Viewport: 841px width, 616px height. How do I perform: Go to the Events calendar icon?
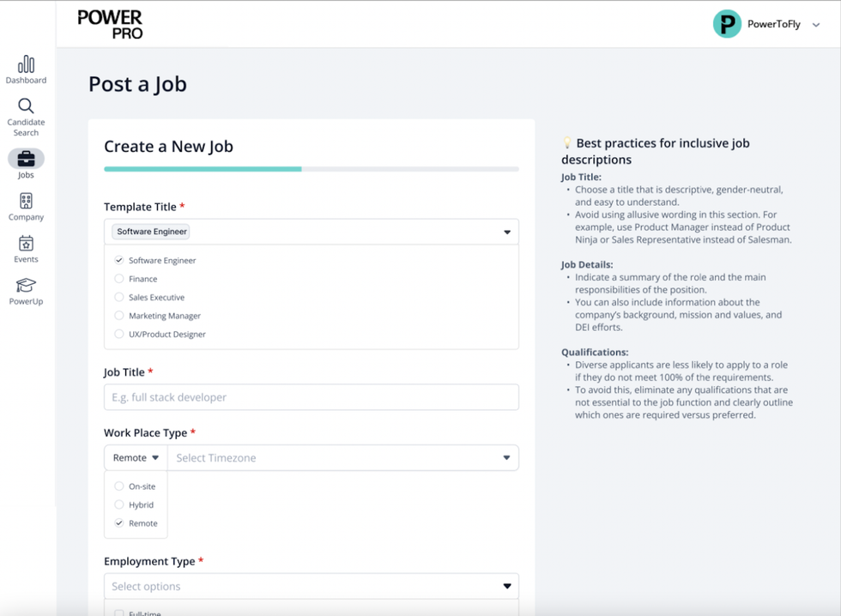click(27, 244)
